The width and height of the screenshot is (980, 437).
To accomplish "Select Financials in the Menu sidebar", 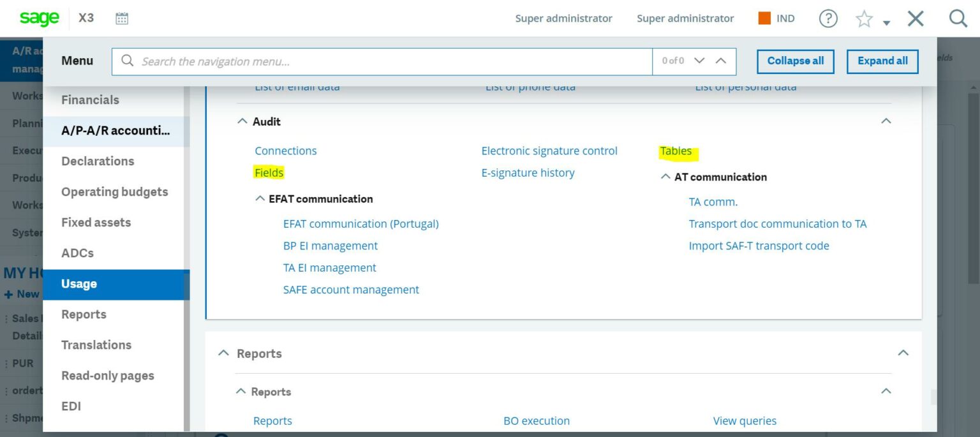I will click(90, 100).
